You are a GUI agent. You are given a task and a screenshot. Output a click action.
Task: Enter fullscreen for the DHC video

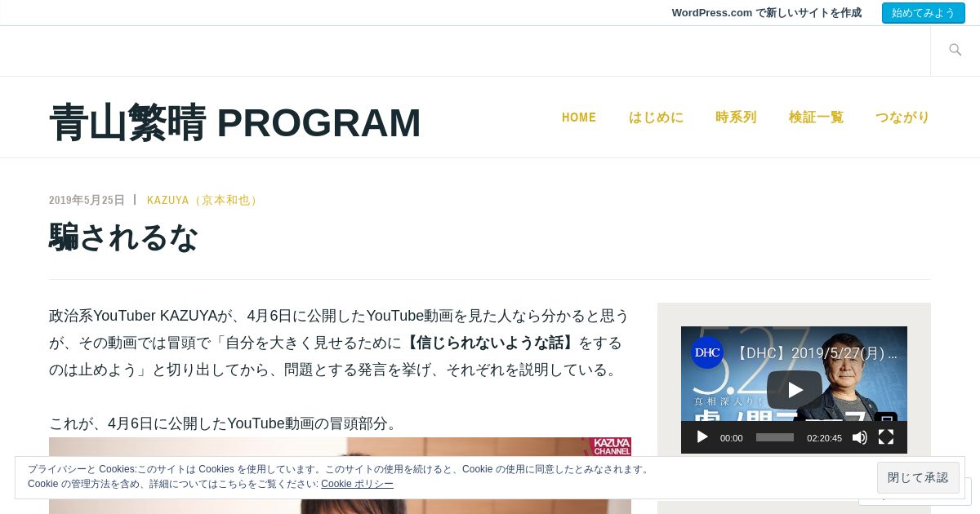tap(886, 437)
